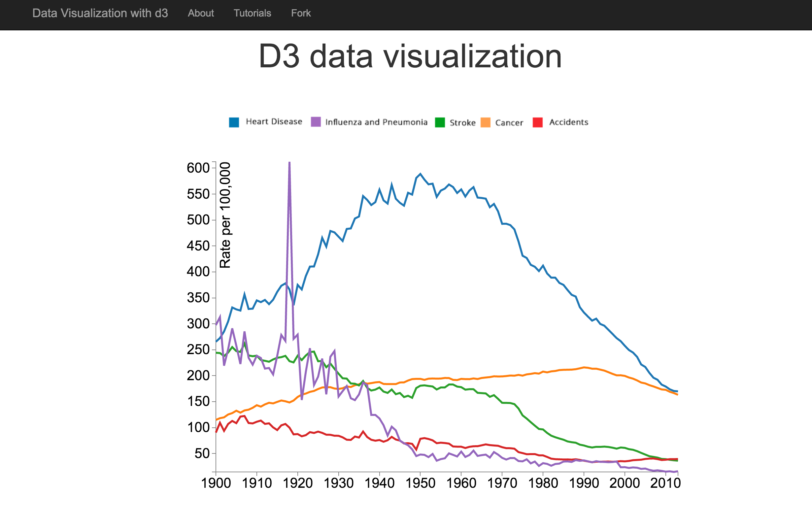Click the purple Influenza and Pneumonia swatch
The height and width of the screenshot is (532, 812).
(316, 122)
